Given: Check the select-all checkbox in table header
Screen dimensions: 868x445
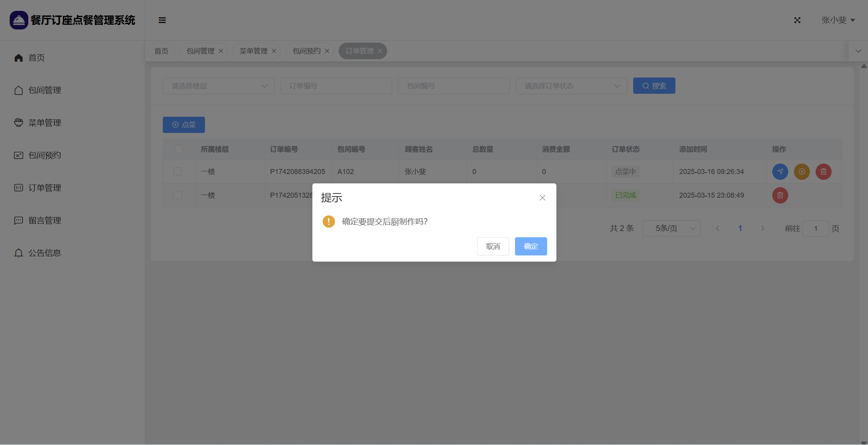Looking at the screenshot, I should click(179, 149).
